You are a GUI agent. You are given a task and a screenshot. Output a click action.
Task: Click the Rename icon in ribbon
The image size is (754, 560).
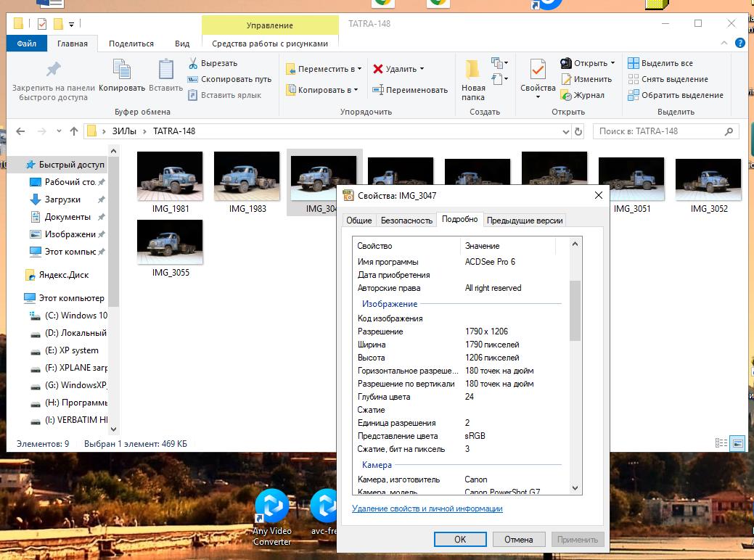[x=378, y=90]
